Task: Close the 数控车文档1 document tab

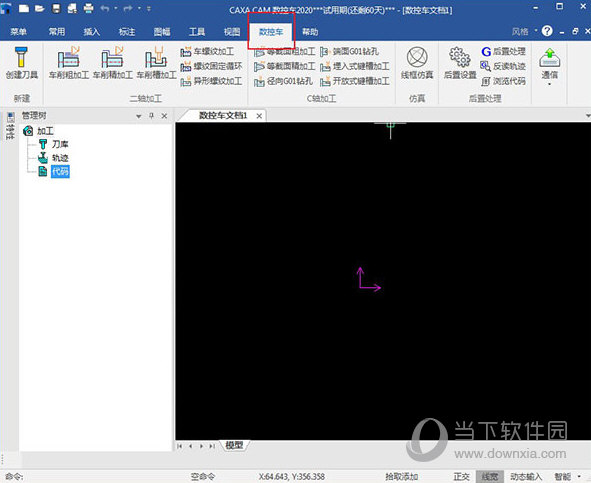Action: click(x=259, y=116)
